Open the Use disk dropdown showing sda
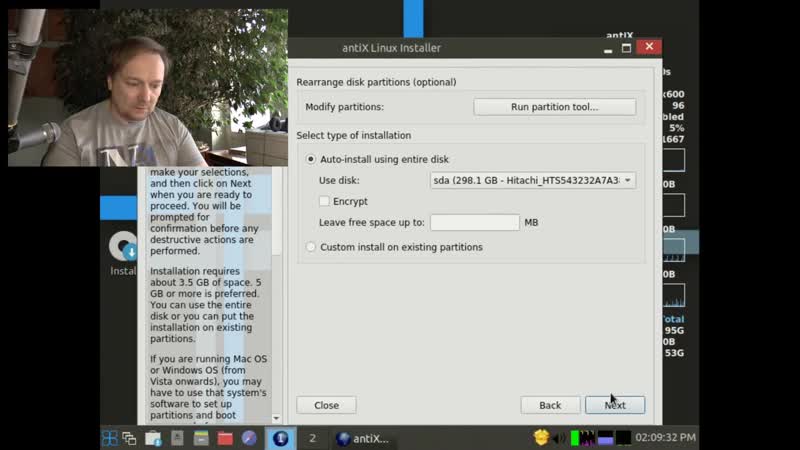The width and height of the screenshot is (800, 450). [533, 180]
